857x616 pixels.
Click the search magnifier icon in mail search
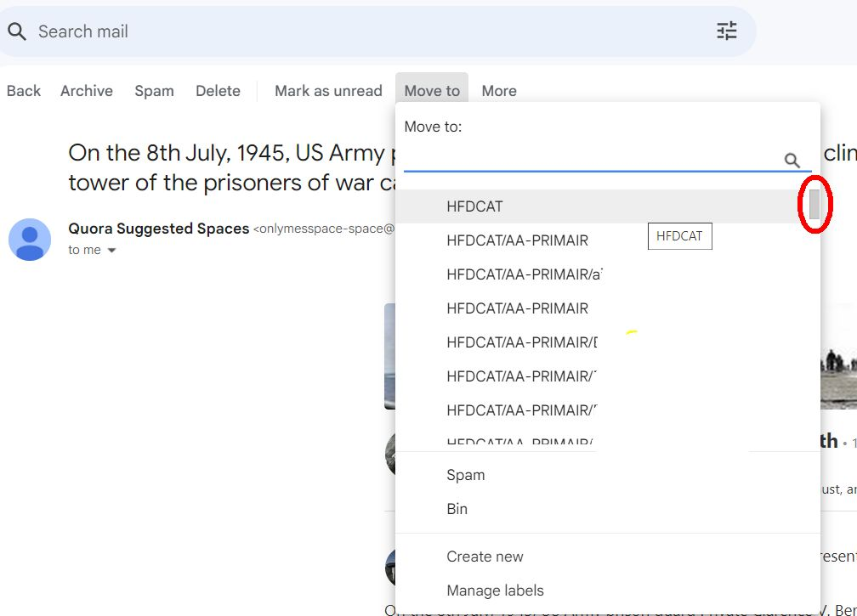[16, 32]
